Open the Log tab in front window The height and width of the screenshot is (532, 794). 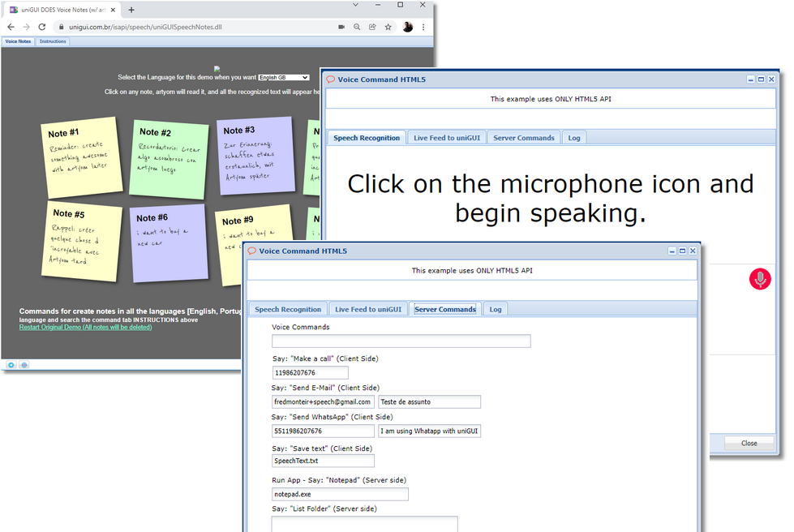click(495, 309)
